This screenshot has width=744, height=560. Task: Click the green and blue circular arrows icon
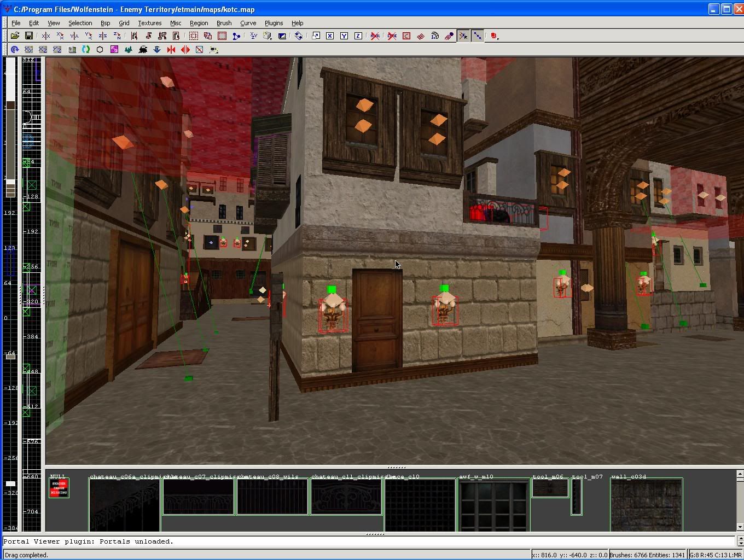coord(86,50)
